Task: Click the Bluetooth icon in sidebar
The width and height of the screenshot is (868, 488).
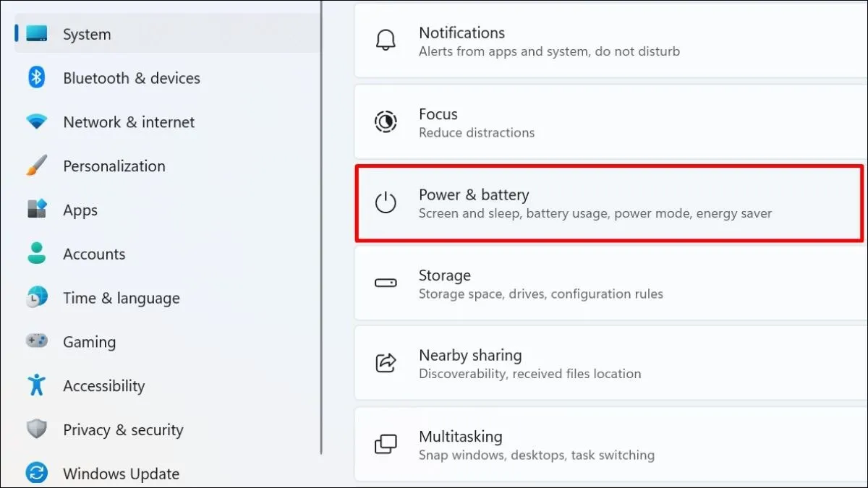Action: coord(36,77)
